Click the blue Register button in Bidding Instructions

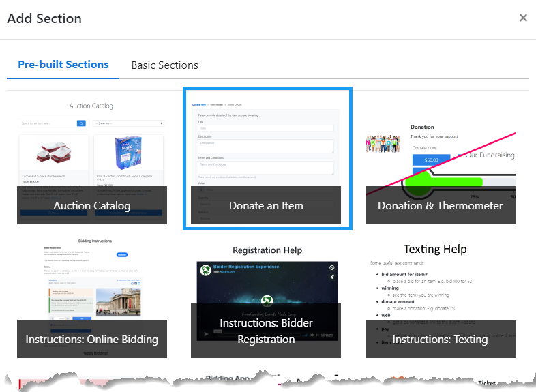122,254
